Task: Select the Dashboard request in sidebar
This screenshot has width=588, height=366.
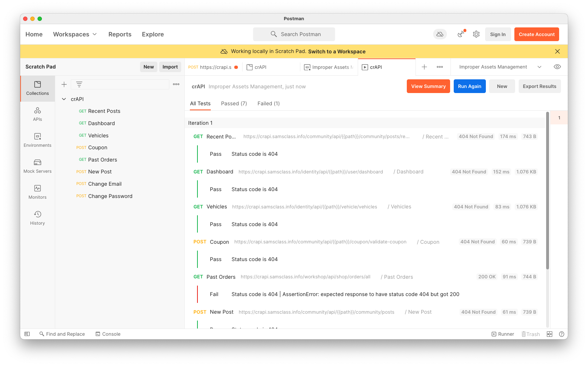Action: (x=120, y=123)
